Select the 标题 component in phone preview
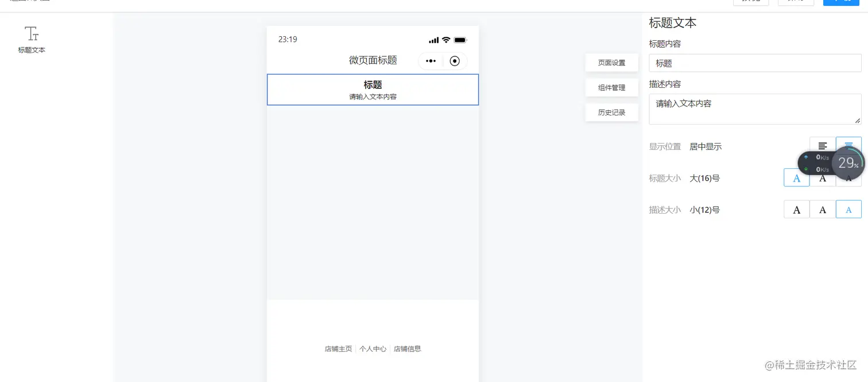This screenshot has height=382, width=868. tap(373, 90)
